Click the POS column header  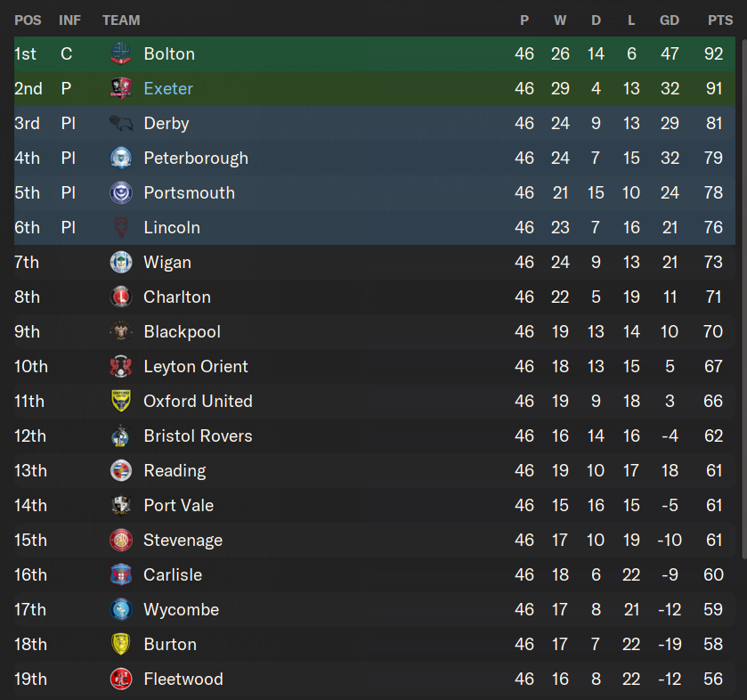pyautogui.click(x=28, y=20)
